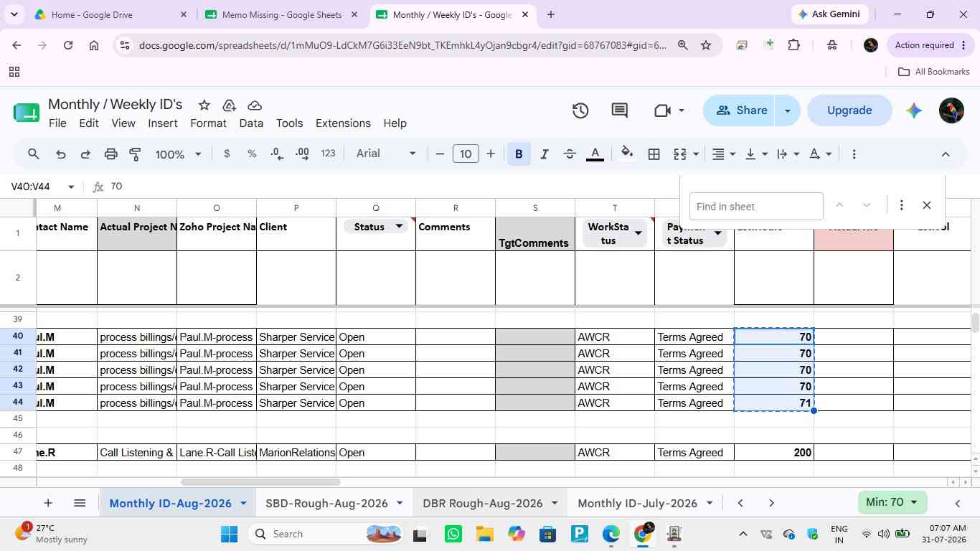This screenshot has width=980, height=551.
Task: Open the fill color paint bucket
Action: (x=627, y=154)
